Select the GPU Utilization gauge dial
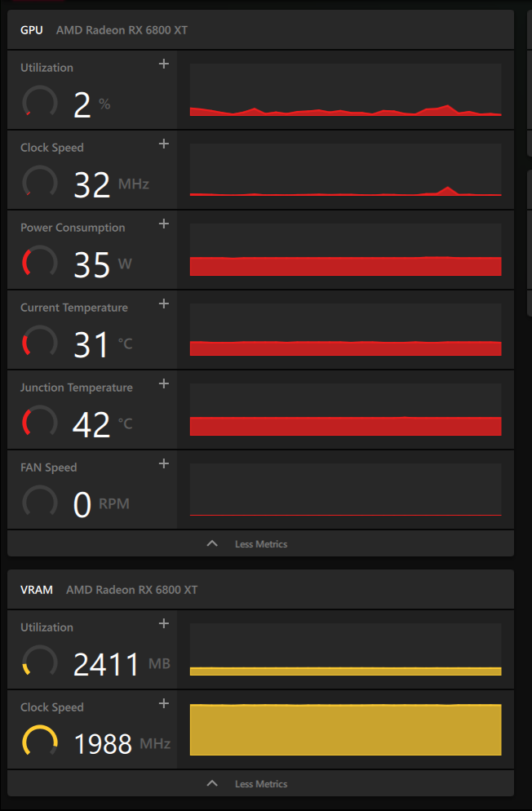This screenshot has width=532, height=811. coord(40,102)
